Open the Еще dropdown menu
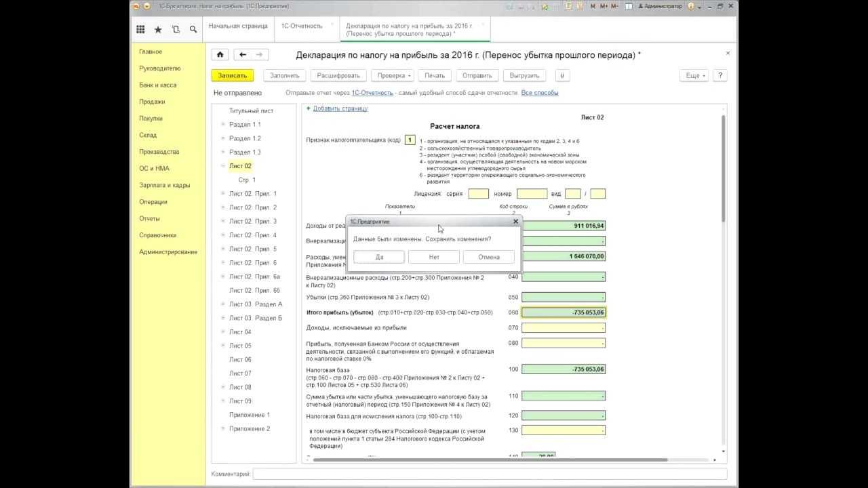Screen dimensions: 868x488 (x=695, y=75)
